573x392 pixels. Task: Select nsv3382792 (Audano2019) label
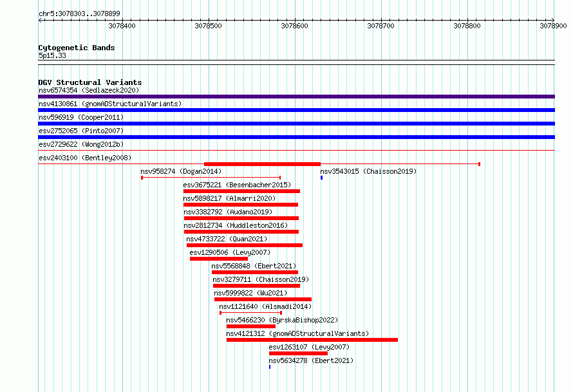(x=228, y=212)
